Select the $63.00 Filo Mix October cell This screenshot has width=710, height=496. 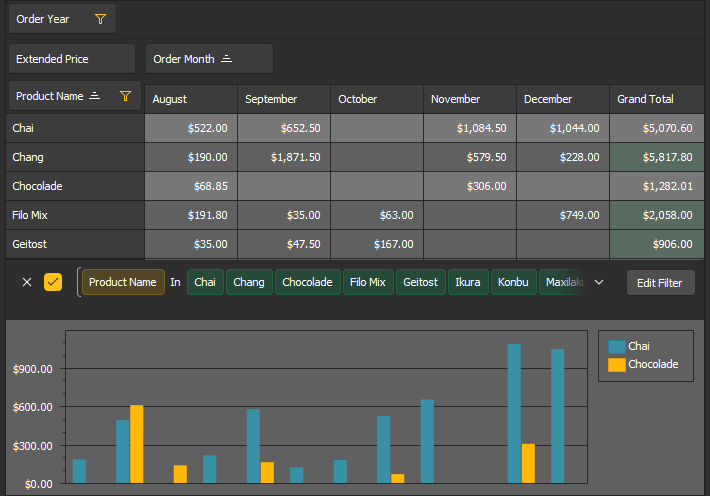click(x=377, y=215)
